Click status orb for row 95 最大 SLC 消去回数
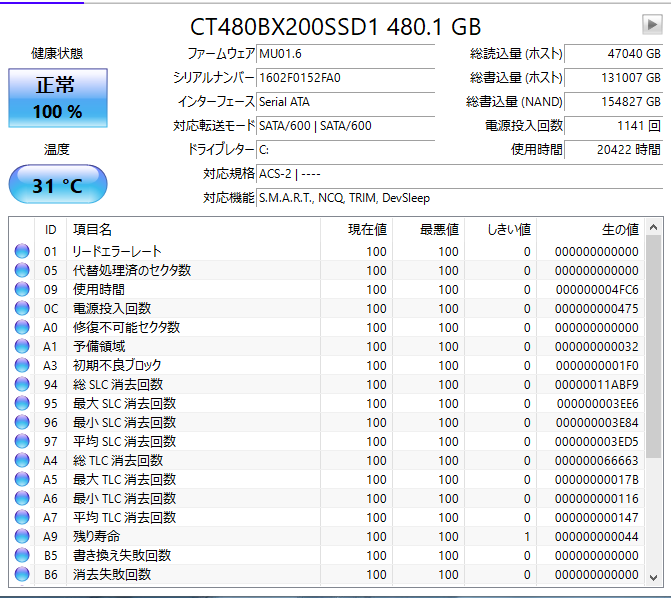Image resolution: width=671 pixels, height=598 pixels. click(x=22, y=403)
